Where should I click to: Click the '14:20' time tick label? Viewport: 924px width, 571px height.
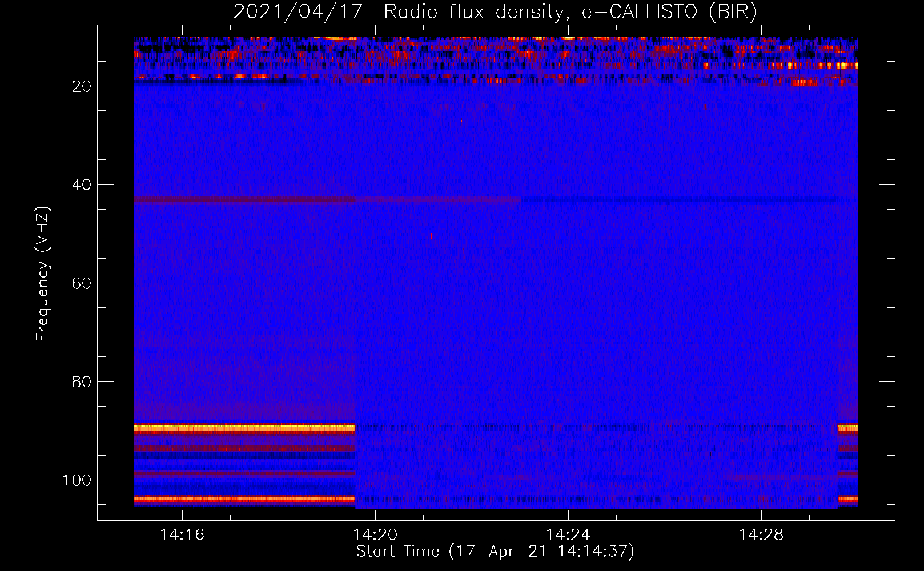(x=375, y=535)
